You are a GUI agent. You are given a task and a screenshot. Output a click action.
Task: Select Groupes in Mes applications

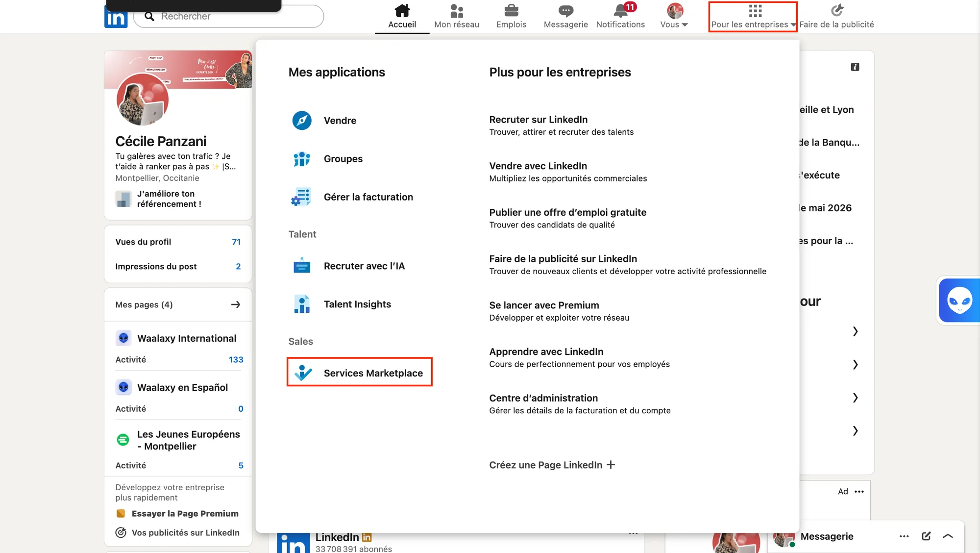point(343,159)
